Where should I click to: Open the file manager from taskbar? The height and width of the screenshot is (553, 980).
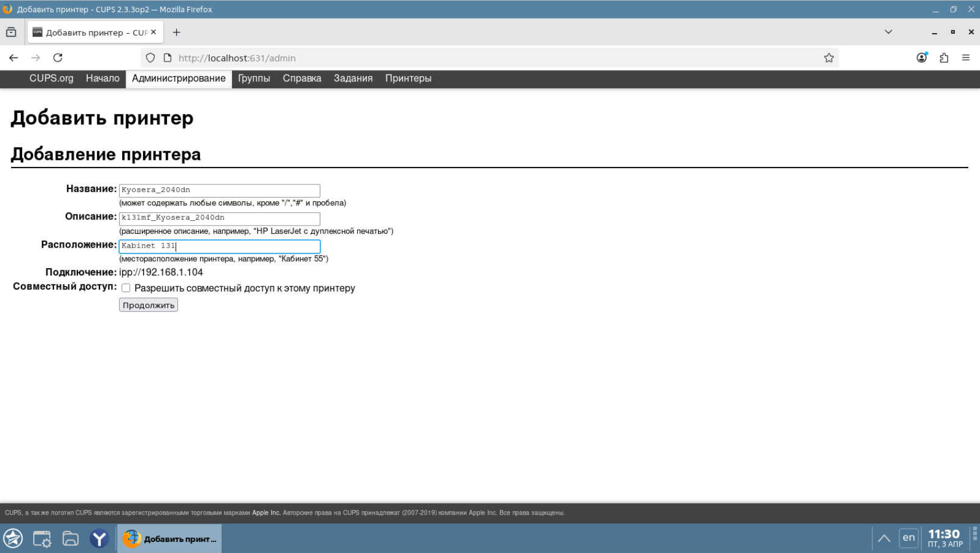70,538
